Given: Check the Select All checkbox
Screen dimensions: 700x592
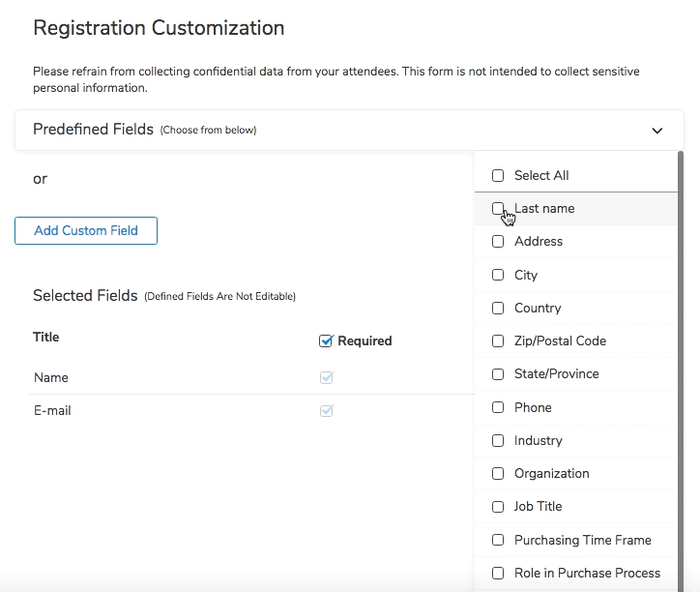Looking at the screenshot, I should [x=498, y=176].
